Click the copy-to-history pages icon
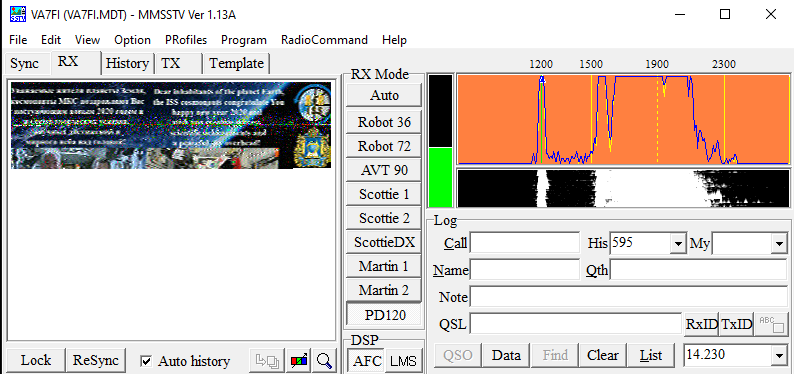Viewport: 794px width, 374px height. pos(267,361)
